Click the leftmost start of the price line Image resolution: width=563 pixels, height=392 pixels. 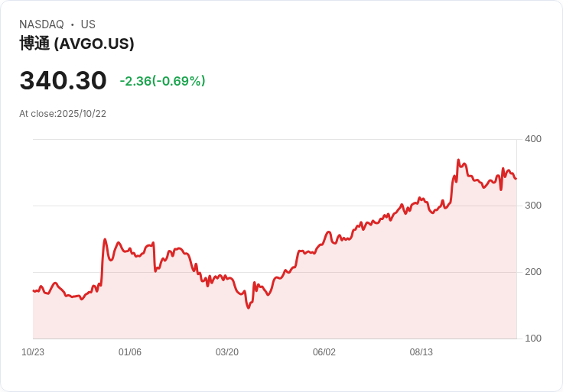[34, 290]
